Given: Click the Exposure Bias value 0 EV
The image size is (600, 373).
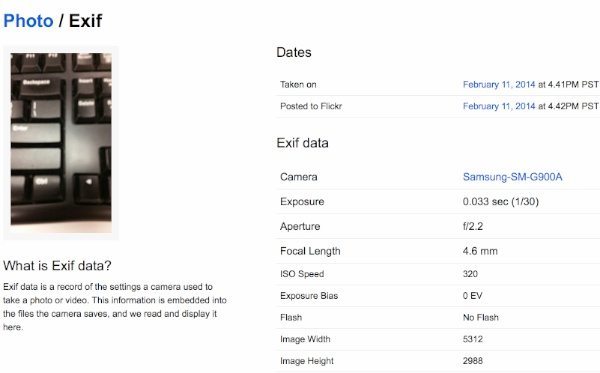Looking at the screenshot, I should point(473,295).
